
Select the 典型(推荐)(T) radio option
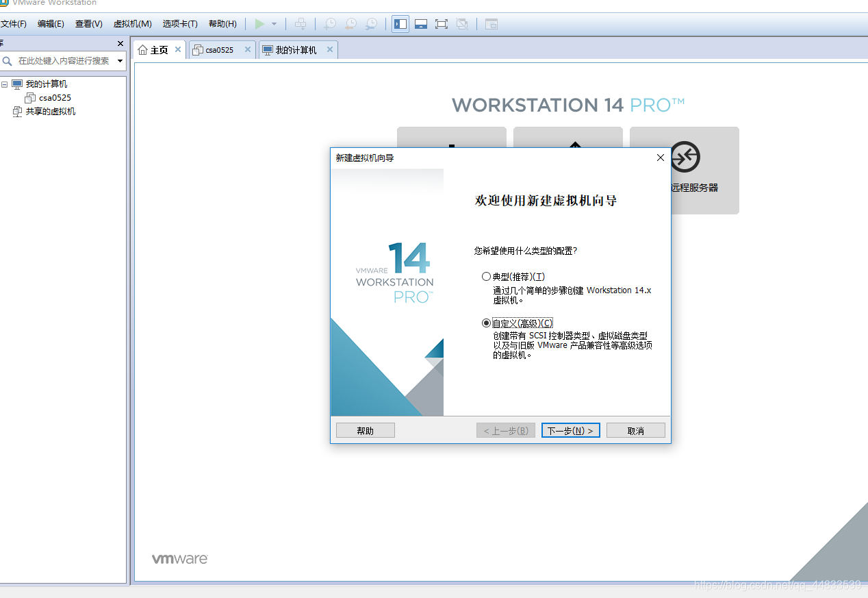486,277
